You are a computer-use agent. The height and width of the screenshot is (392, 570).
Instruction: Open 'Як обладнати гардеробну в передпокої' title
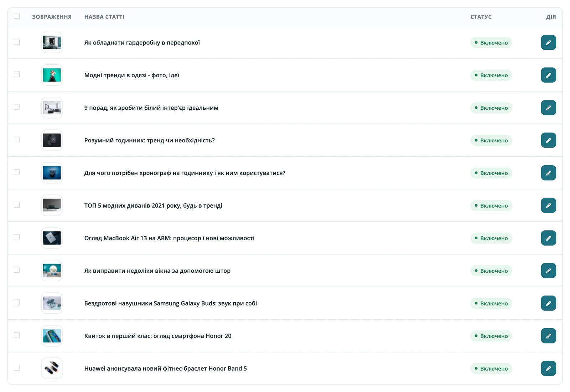click(142, 43)
